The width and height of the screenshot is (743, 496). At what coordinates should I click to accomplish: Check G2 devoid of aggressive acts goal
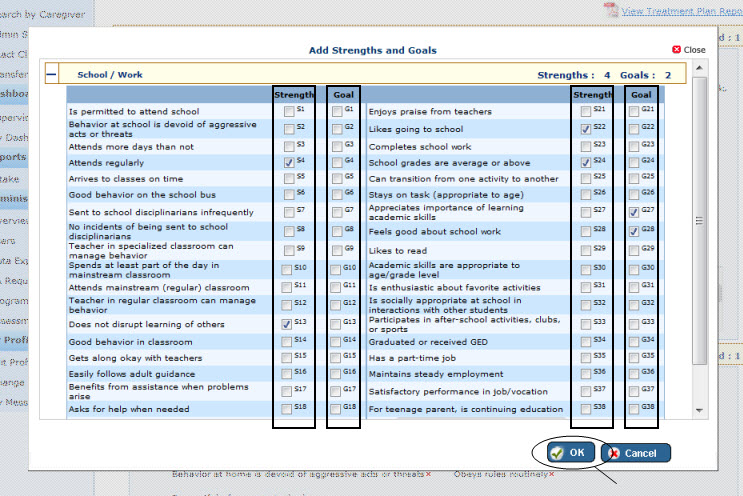pyautogui.click(x=337, y=129)
